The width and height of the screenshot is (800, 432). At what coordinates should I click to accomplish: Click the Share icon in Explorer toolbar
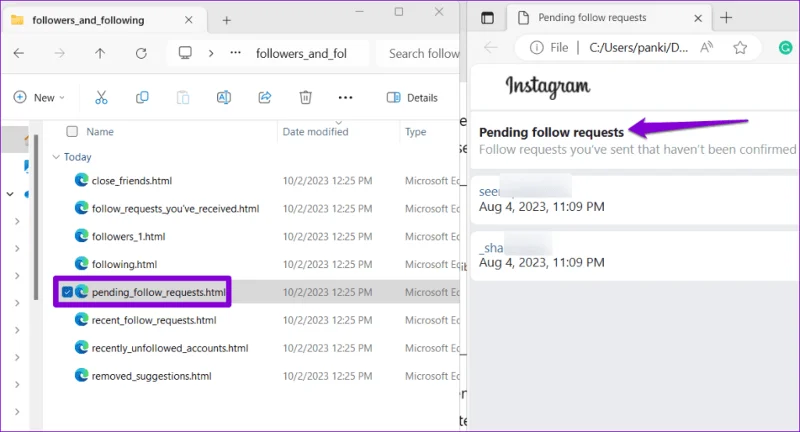tap(264, 97)
